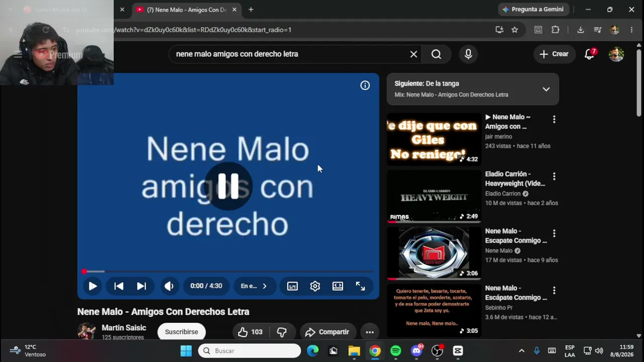Open Chrome downloads
This screenshot has height=362, width=644.
pos(581,30)
